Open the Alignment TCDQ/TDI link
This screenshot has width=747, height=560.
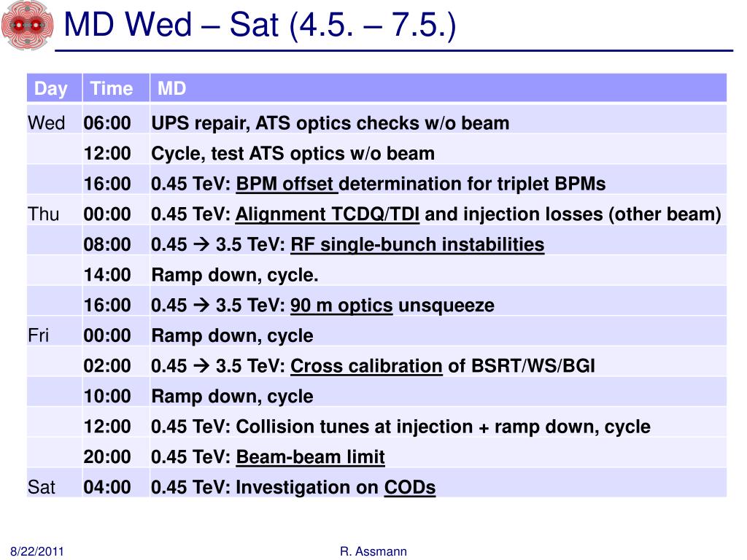pos(328,215)
